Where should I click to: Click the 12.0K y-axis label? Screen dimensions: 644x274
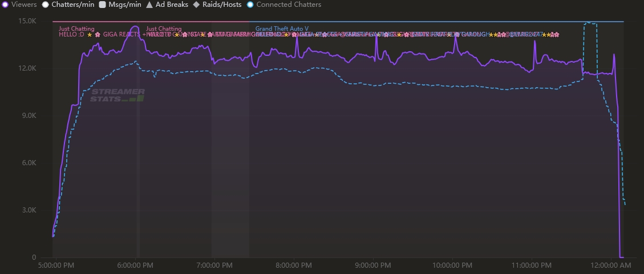click(27, 68)
